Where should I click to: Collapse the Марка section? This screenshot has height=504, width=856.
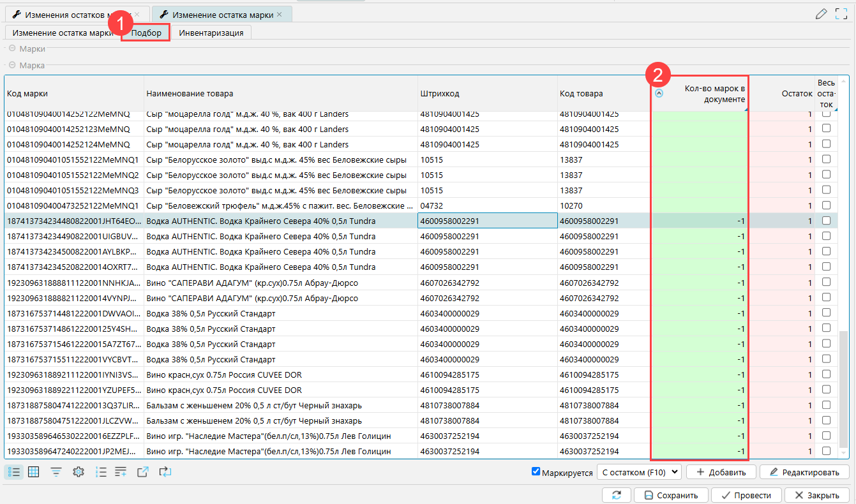(12, 65)
